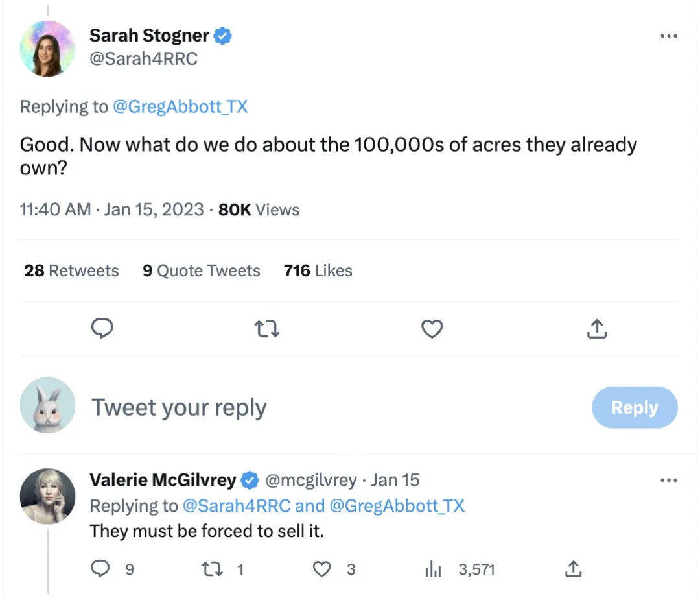Share Sarah Stogner's tweet via share icon
The width and height of the screenshot is (700, 598).
pos(596,329)
